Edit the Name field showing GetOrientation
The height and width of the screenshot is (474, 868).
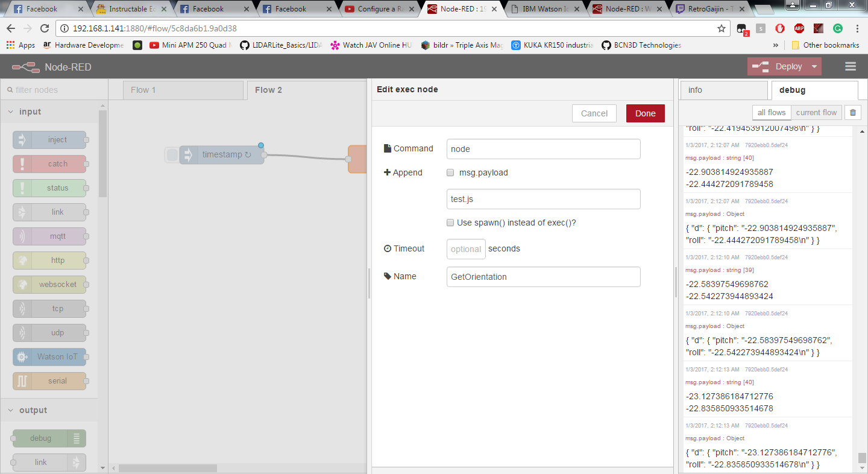543,277
